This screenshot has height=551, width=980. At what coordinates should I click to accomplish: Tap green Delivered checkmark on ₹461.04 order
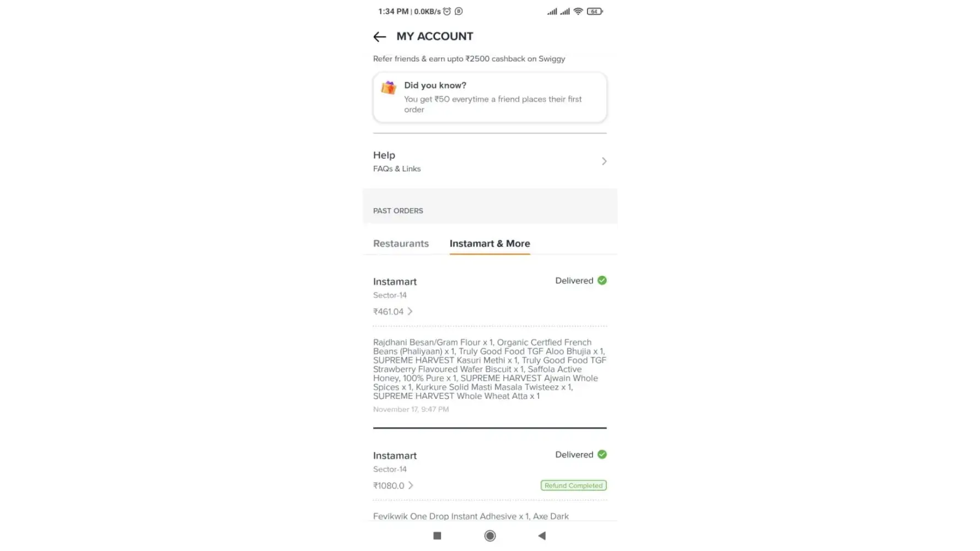tap(602, 280)
